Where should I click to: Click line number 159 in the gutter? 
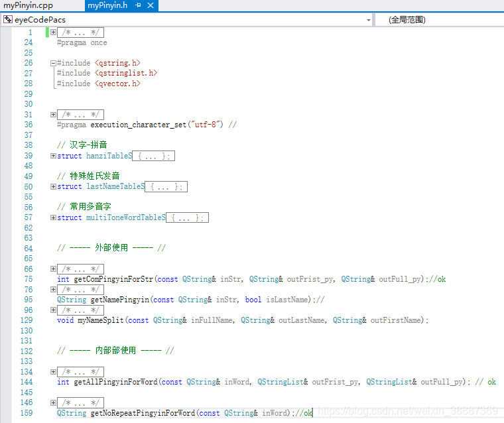point(27,413)
